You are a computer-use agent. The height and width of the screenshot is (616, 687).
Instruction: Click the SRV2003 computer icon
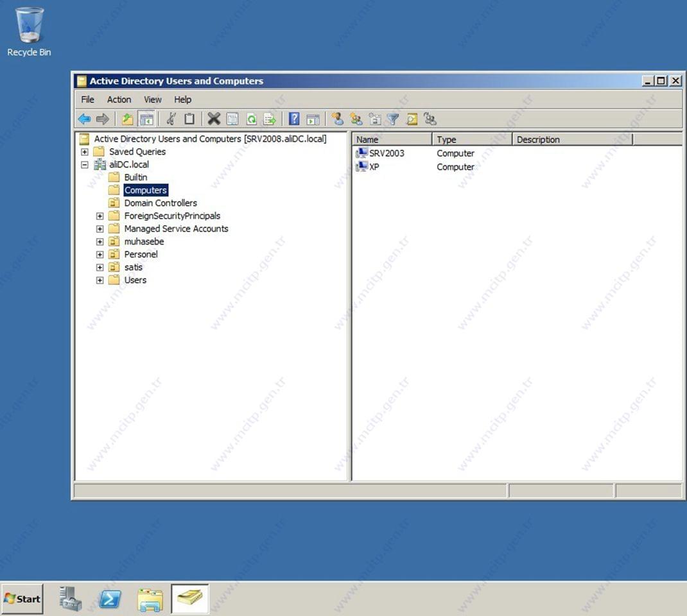click(362, 153)
